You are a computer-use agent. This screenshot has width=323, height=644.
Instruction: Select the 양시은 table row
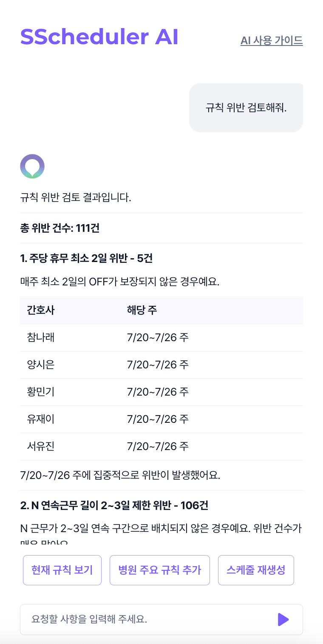161,365
